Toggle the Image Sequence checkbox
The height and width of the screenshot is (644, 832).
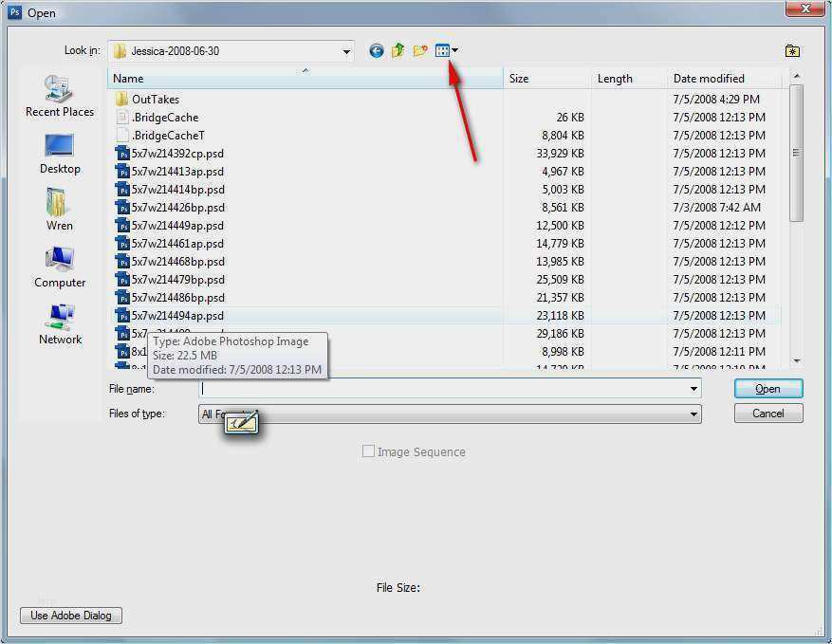pyautogui.click(x=368, y=451)
